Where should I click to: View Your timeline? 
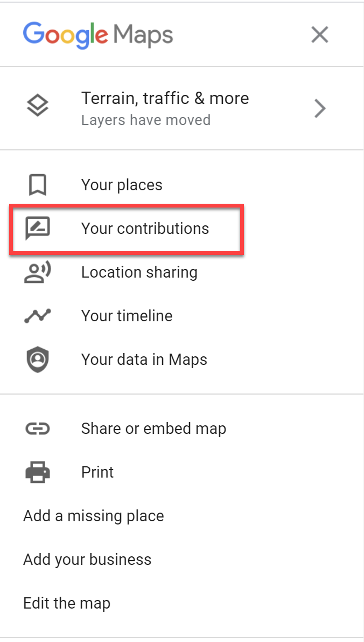tap(127, 316)
